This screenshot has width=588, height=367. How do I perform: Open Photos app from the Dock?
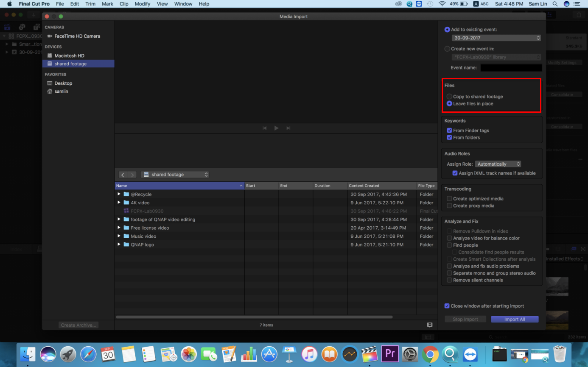click(x=188, y=354)
